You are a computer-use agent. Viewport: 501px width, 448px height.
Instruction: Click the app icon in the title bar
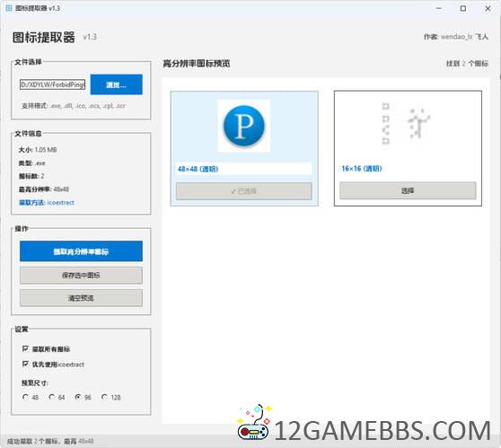9,8
